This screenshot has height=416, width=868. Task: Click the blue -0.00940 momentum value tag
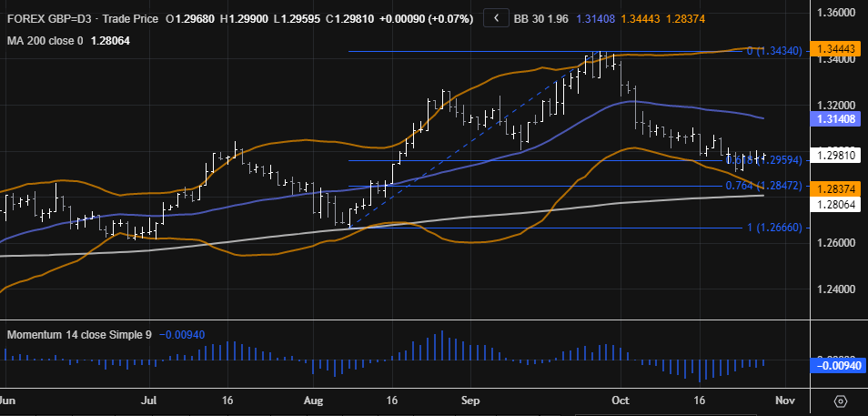pyautogui.click(x=837, y=366)
